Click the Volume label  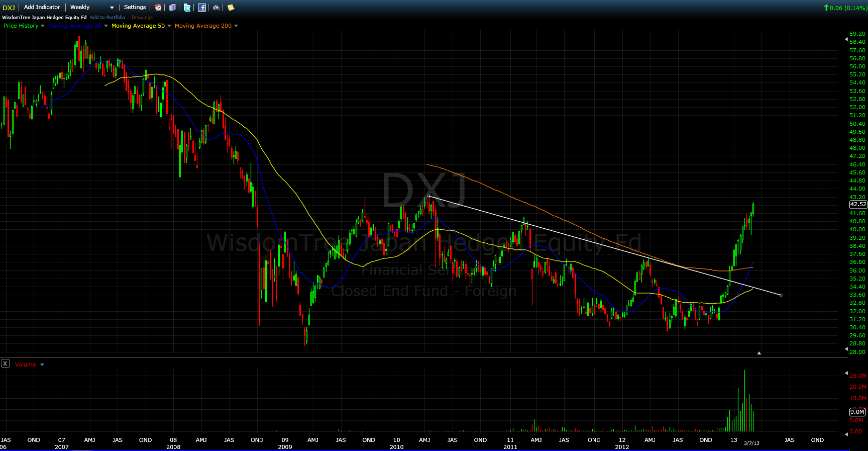[x=25, y=365]
